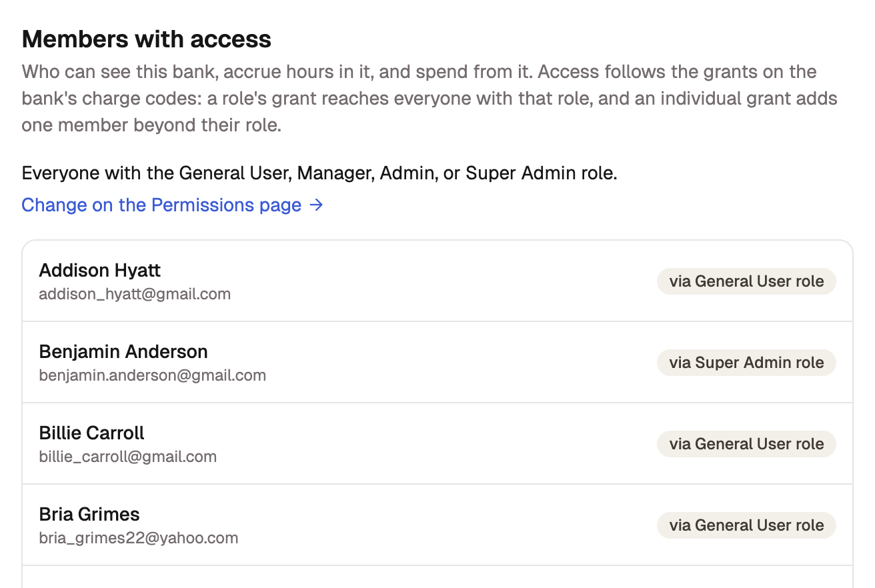Screen dimensions: 875x588
Task: Click the benjamin.anderson@gmail.com email address
Action: click(x=152, y=375)
